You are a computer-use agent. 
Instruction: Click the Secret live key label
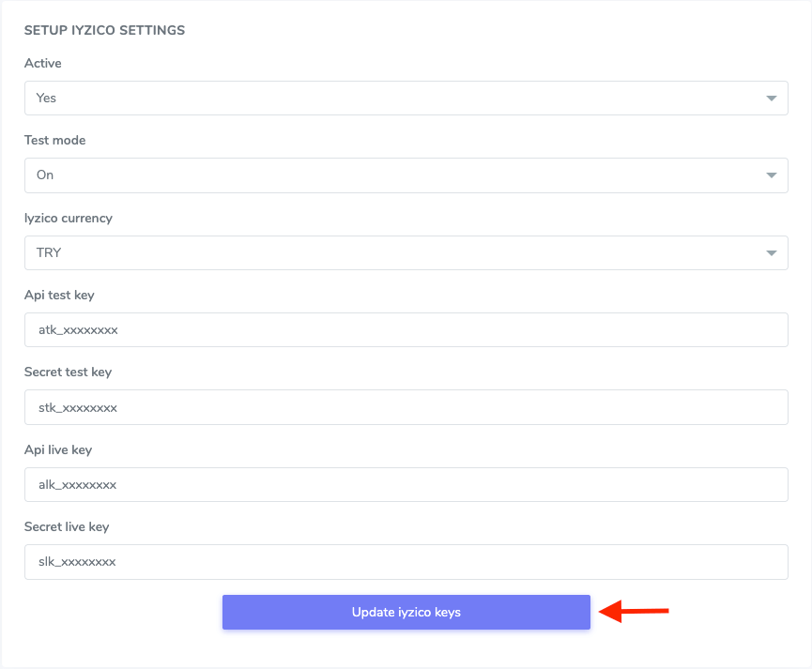point(64,526)
